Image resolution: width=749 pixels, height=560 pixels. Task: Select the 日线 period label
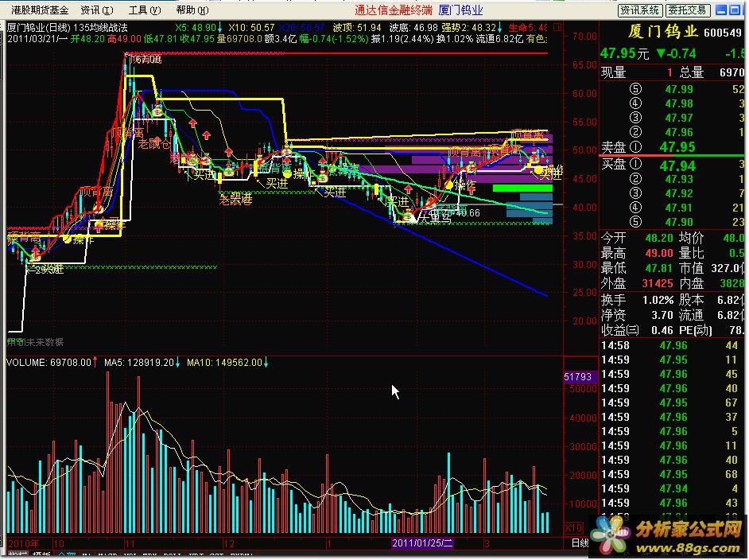pos(580,543)
